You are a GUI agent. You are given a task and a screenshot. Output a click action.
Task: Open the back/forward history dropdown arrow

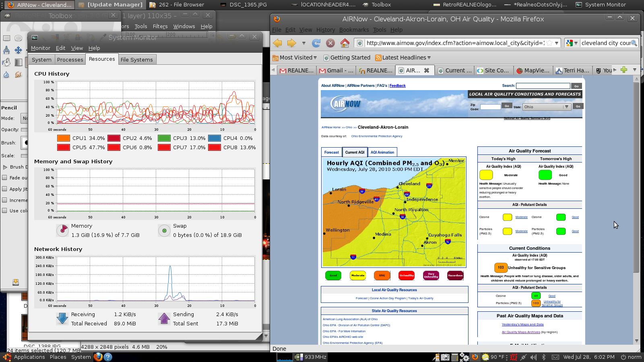pyautogui.click(x=303, y=43)
